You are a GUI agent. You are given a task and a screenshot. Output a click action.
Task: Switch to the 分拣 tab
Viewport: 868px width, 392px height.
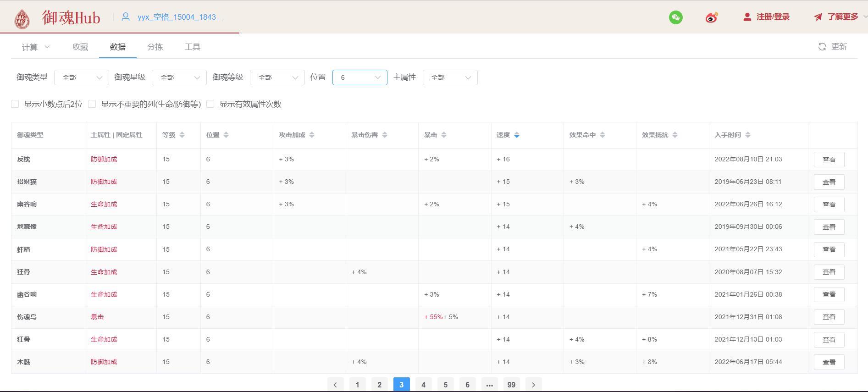(x=155, y=47)
